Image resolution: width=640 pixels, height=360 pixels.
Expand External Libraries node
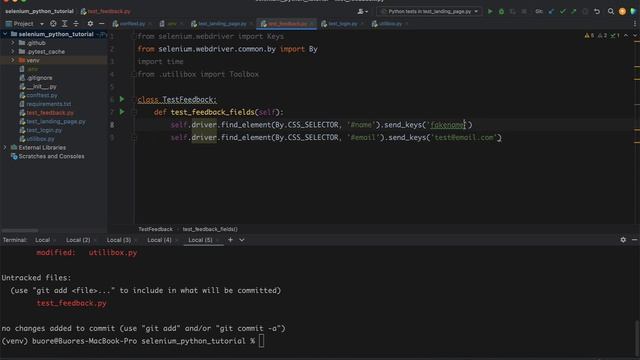[5, 147]
